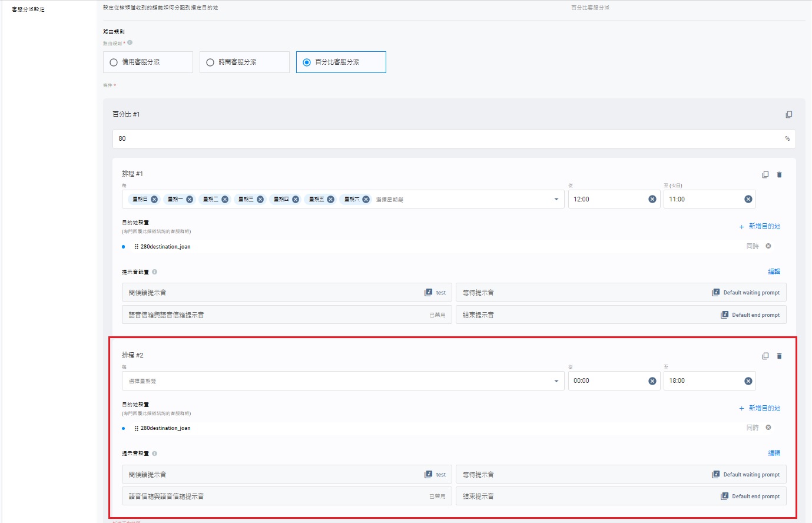
Task: Click the test audio icon in 排程 #2
Action: point(429,475)
